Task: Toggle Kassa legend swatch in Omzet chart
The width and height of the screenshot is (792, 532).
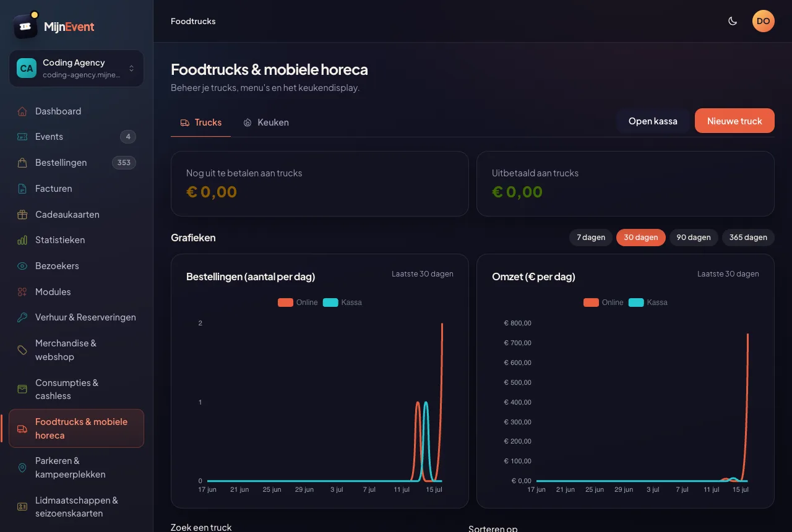Action: click(636, 302)
